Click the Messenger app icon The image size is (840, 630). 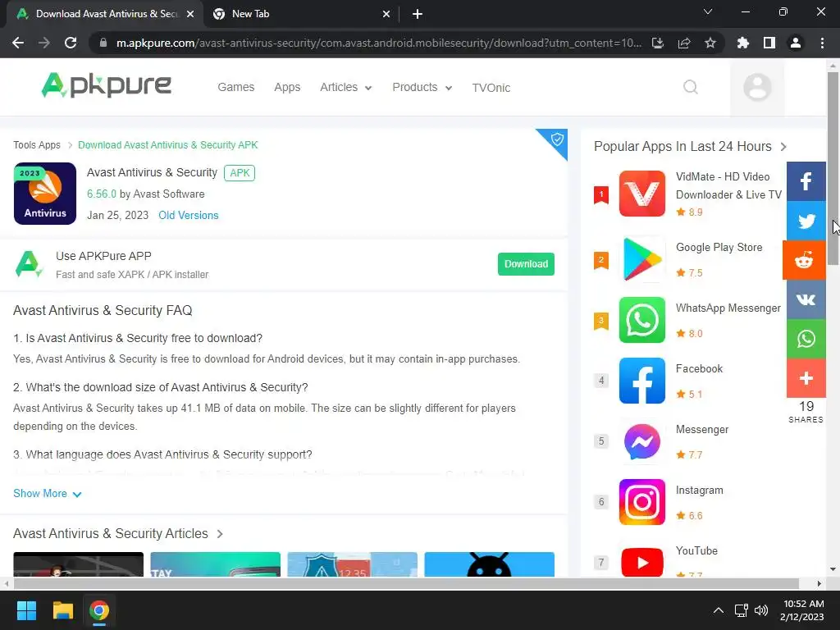641,441
